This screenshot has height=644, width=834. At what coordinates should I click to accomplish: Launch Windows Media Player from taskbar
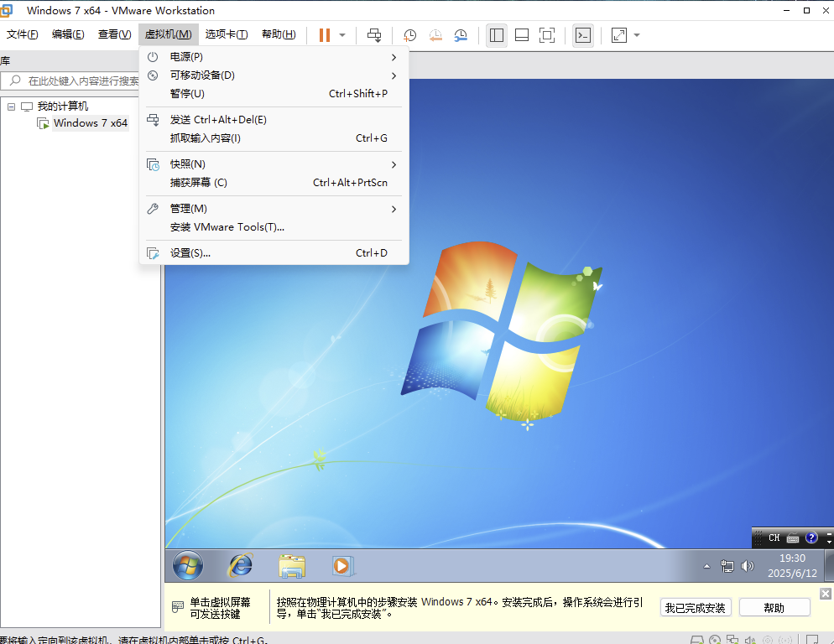pos(342,565)
